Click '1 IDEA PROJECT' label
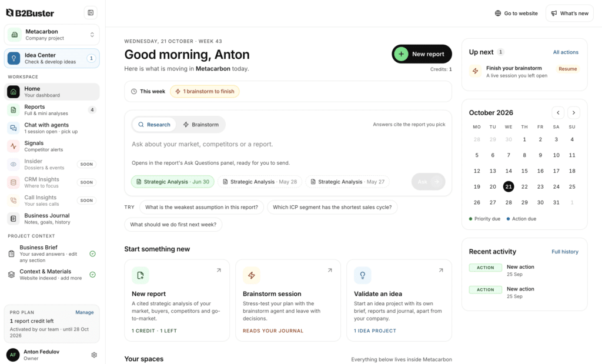This screenshot has height=364, width=602. 375,330
